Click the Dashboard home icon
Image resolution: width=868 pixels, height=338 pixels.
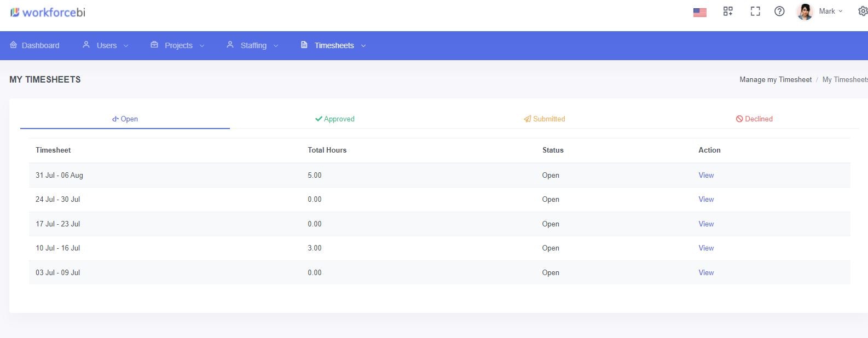click(14, 45)
